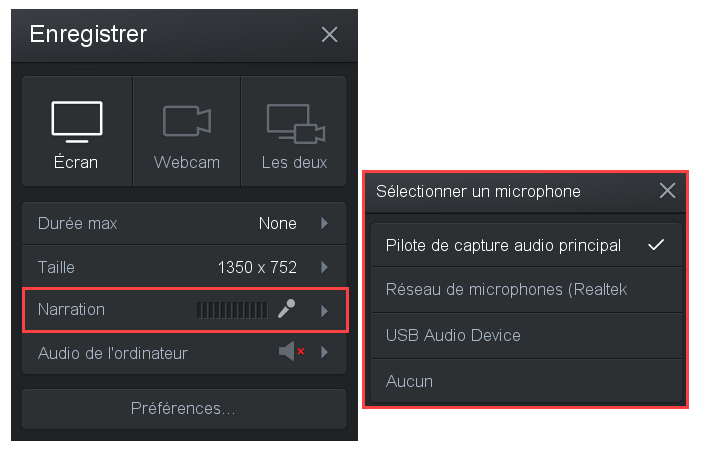This screenshot has width=702, height=450.
Task: Close the Enregistrer panel with X
Action: pos(329,34)
